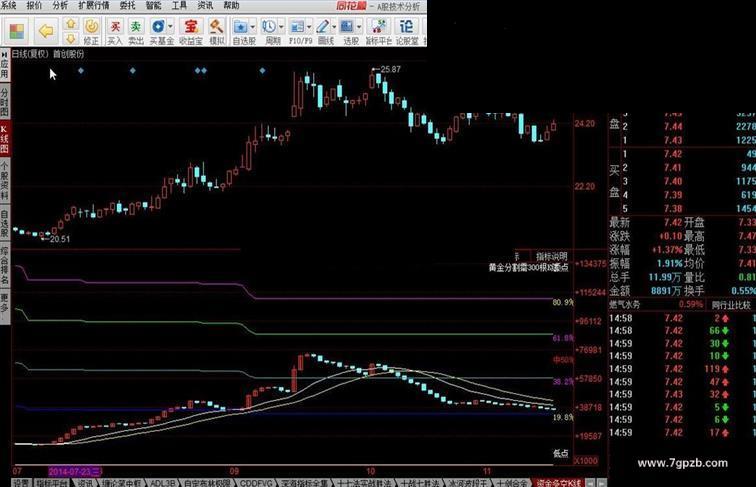Click the 模拟 simulation icon
756x487 pixels.
tap(216, 31)
